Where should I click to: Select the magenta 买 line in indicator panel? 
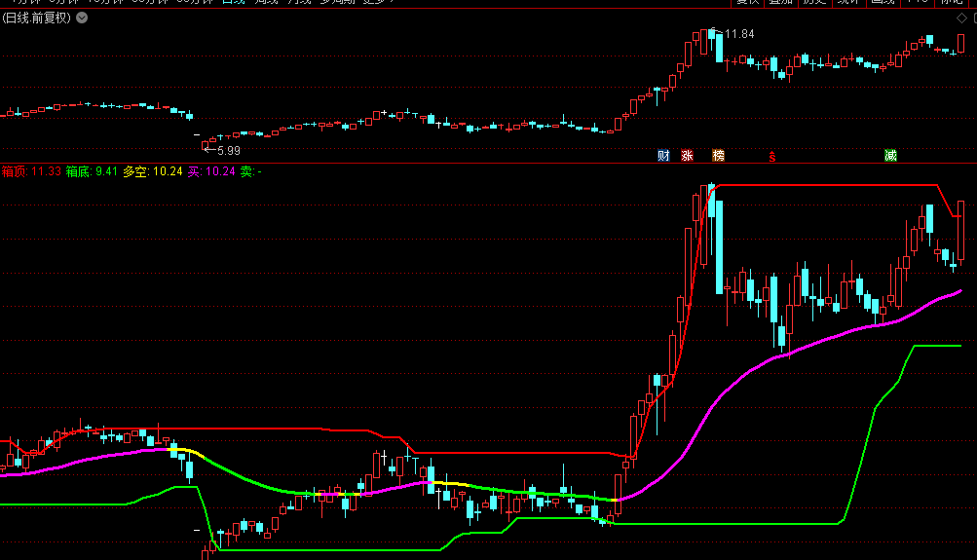[828, 338]
